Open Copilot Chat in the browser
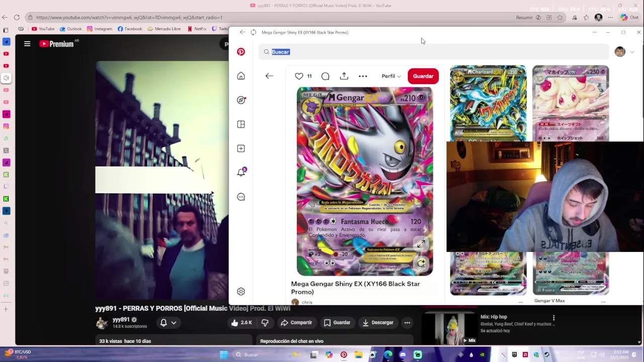Viewport: 644px width, 362px height. 629,17
